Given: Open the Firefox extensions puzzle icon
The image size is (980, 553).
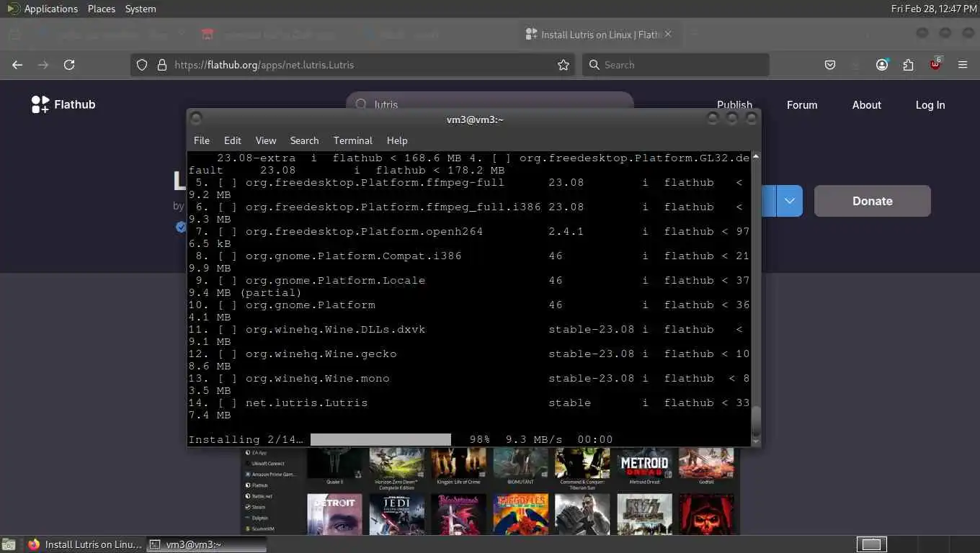Looking at the screenshot, I should coord(908,65).
